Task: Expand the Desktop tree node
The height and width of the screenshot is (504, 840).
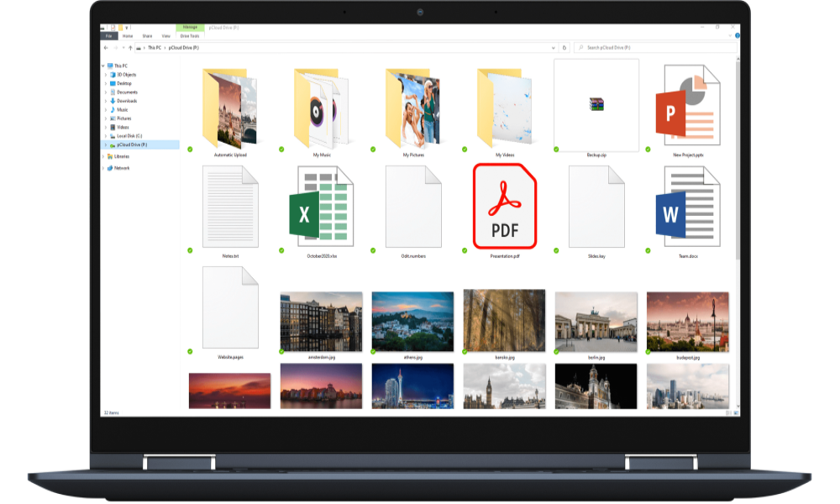Action: (x=106, y=83)
